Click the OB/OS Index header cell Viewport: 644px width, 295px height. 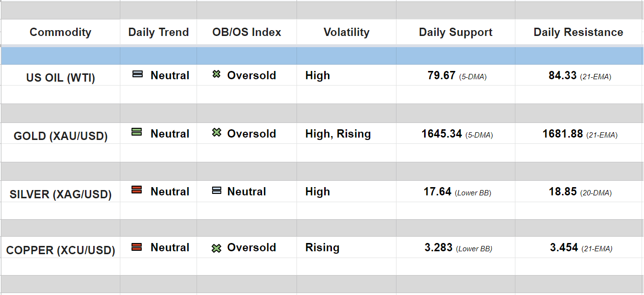point(247,33)
